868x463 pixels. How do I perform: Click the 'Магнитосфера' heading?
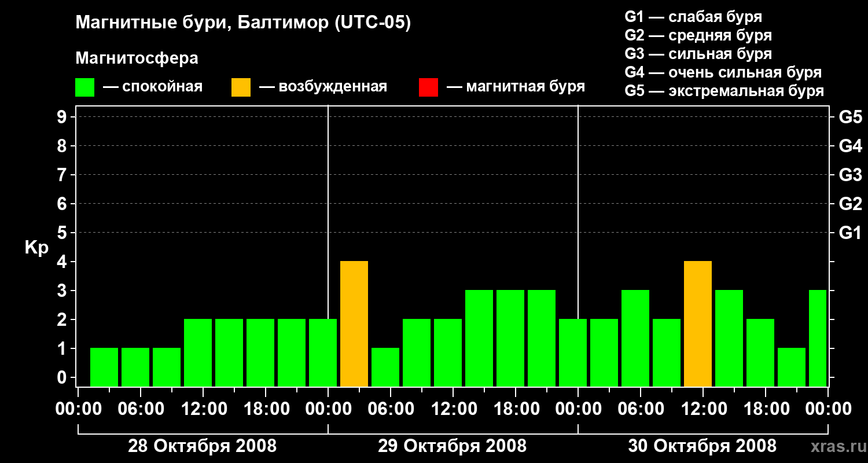coord(137,58)
